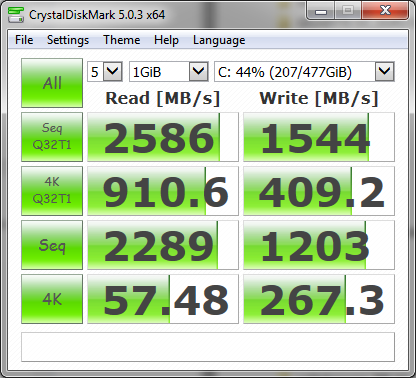The height and width of the screenshot is (378, 416).
Task: Select the 1544 Seq Q32T1 write result
Action: [x=319, y=137]
